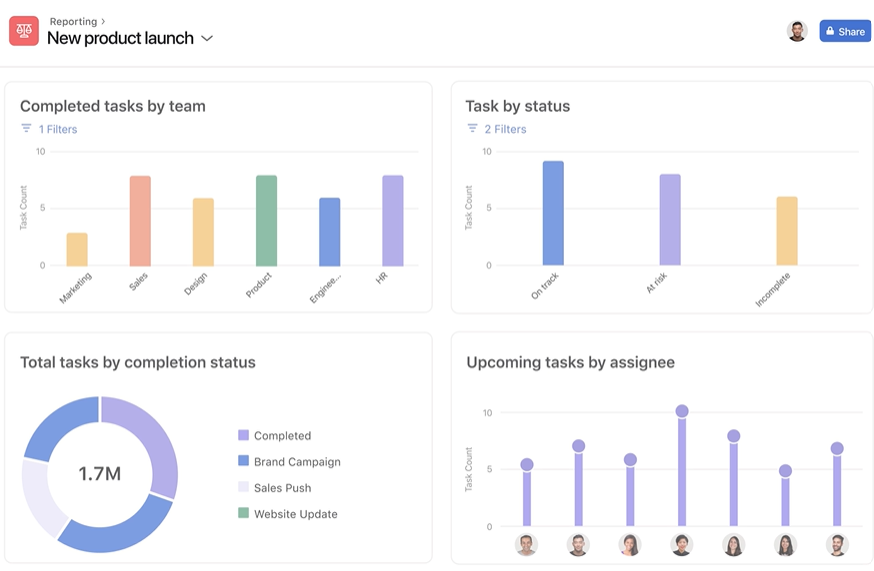Open the 1 Filters link
The width and height of the screenshot is (874, 571).
pos(58,129)
